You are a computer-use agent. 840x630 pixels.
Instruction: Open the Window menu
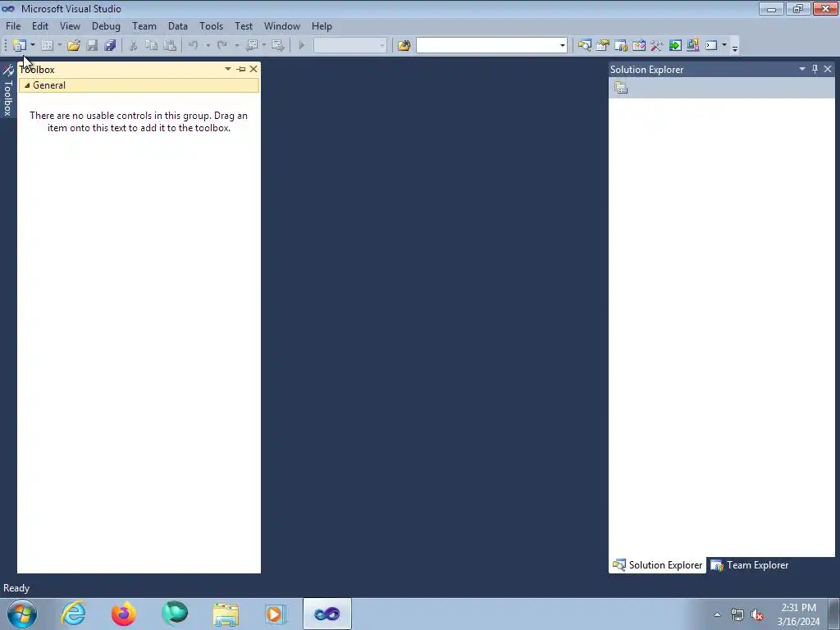tap(282, 25)
